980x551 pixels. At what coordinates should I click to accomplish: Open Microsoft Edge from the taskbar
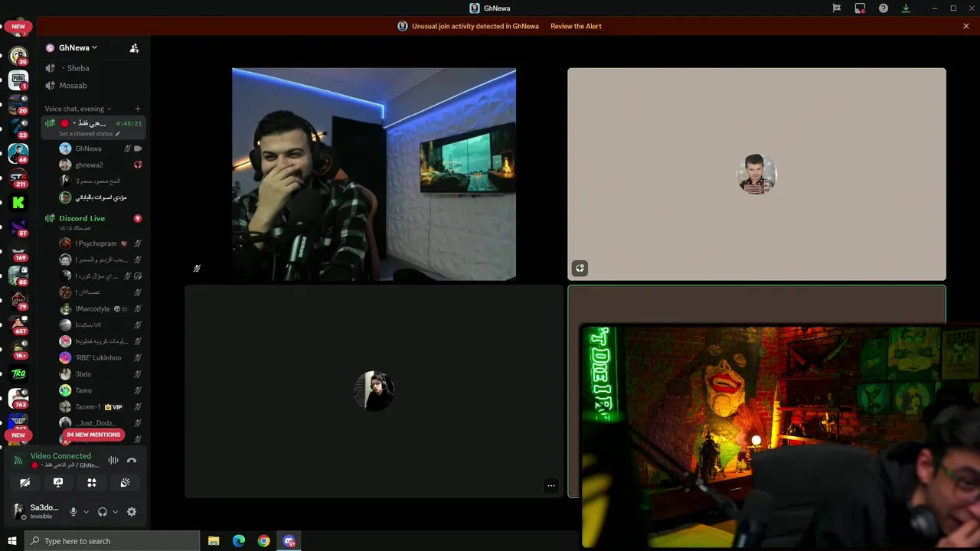pos(239,541)
